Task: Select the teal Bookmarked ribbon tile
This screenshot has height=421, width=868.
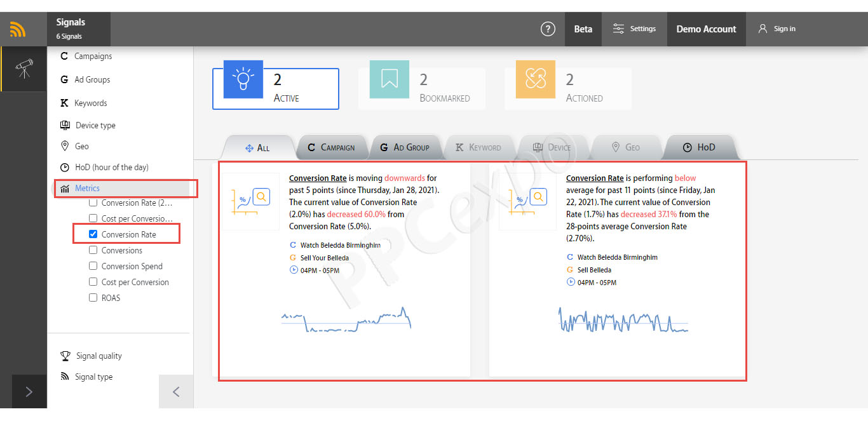Action: tap(390, 79)
